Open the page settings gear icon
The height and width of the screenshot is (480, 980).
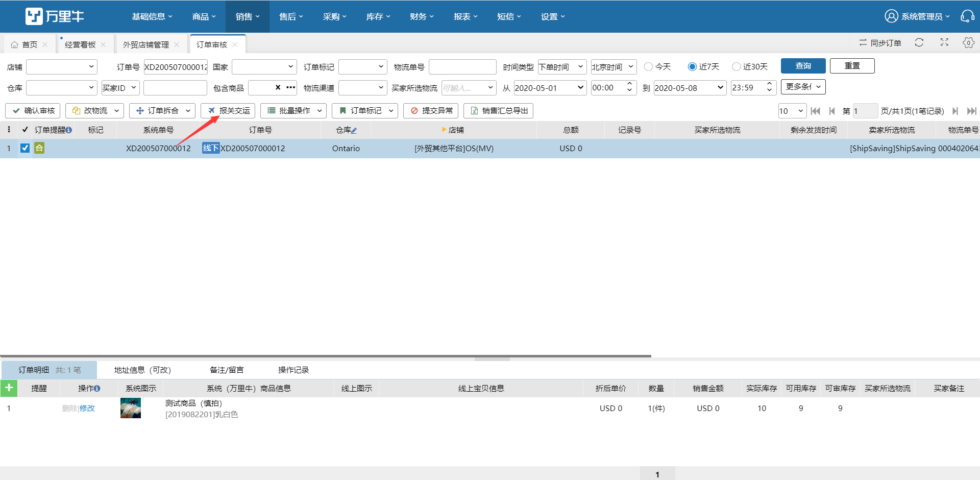pos(968,42)
